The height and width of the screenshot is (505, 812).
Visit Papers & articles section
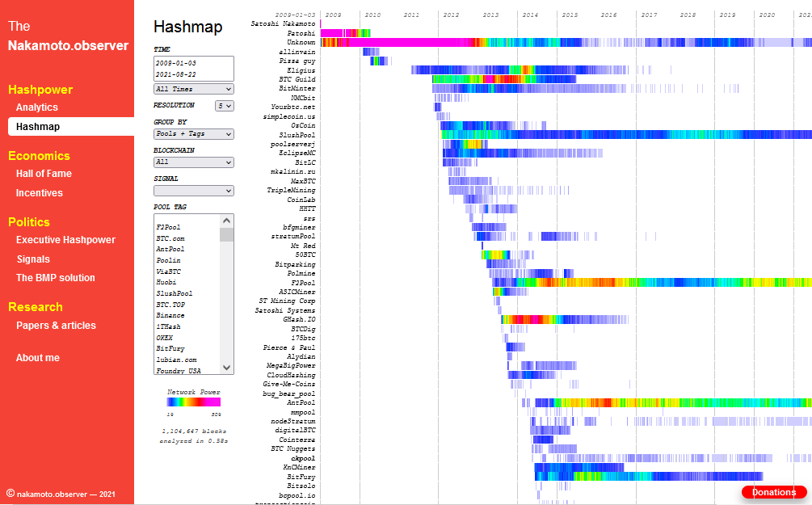pos(56,326)
